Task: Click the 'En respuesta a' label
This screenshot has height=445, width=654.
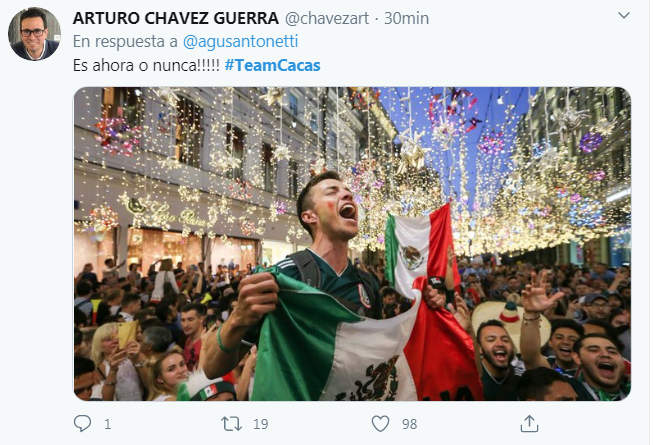Action: [x=125, y=41]
